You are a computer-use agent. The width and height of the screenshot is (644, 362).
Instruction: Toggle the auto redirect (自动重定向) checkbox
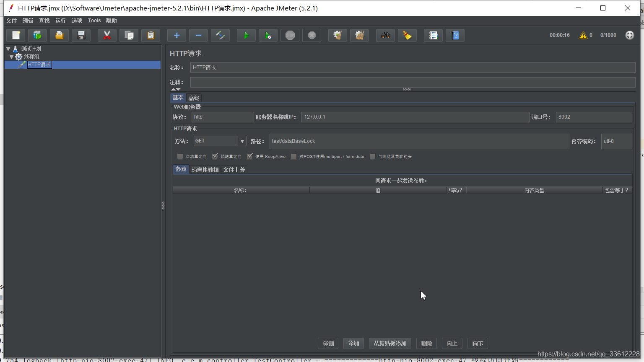click(x=180, y=156)
